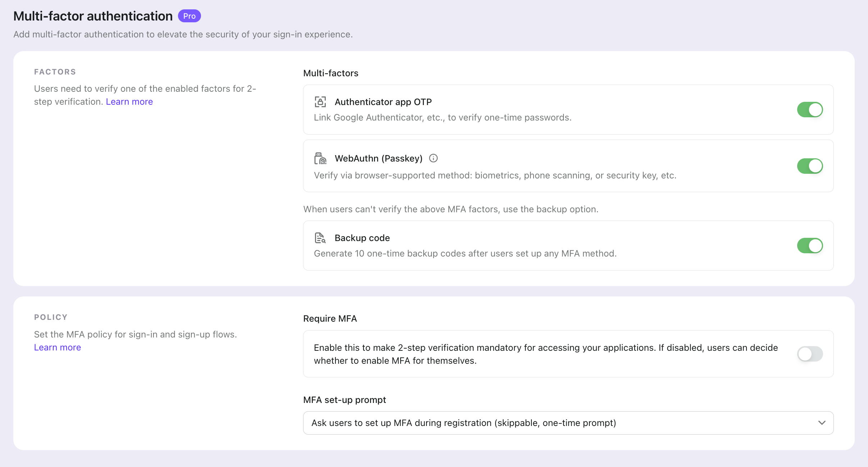Turn off the WebAuthn (Passkey) switch
The image size is (868, 467).
click(x=810, y=166)
